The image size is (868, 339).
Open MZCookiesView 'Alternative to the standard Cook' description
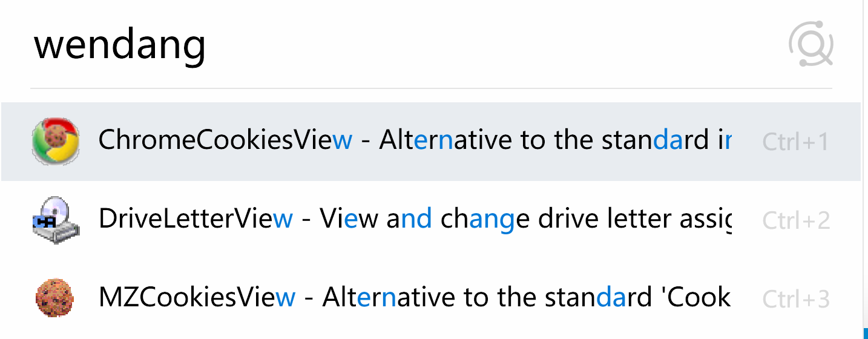tap(527, 297)
